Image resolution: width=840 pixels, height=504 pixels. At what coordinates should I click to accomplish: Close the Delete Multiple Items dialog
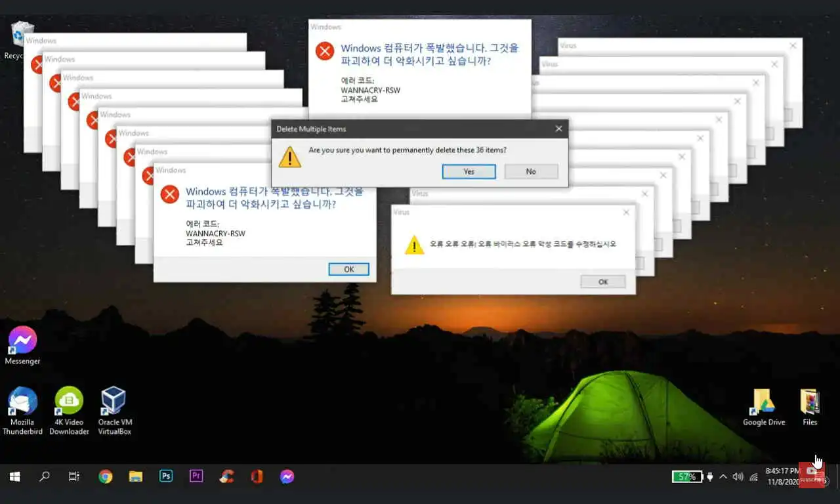point(558,129)
